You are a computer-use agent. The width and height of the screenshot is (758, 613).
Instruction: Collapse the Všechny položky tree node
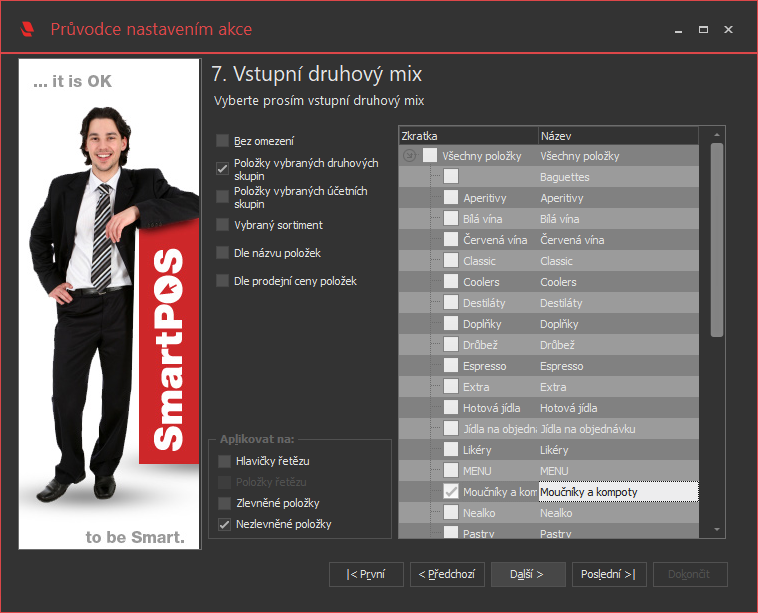point(409,156)
